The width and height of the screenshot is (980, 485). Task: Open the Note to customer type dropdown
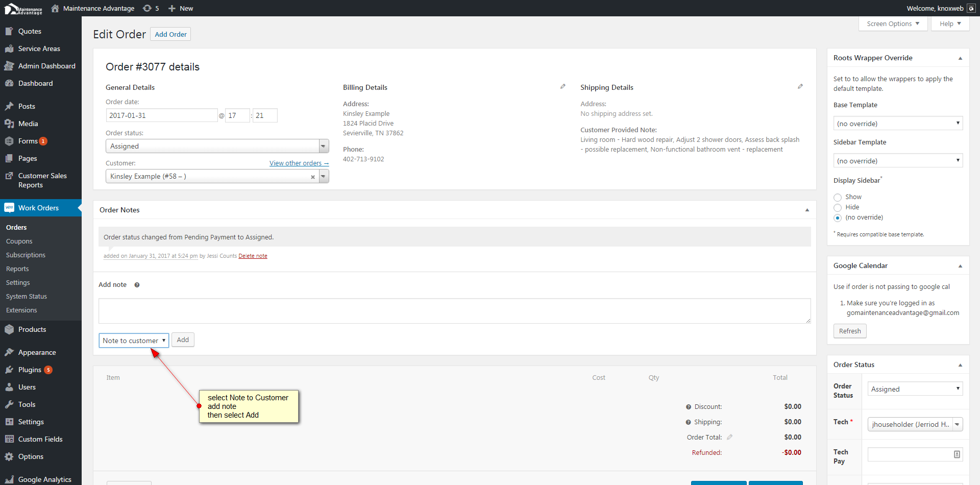click(x=133, y=341)
